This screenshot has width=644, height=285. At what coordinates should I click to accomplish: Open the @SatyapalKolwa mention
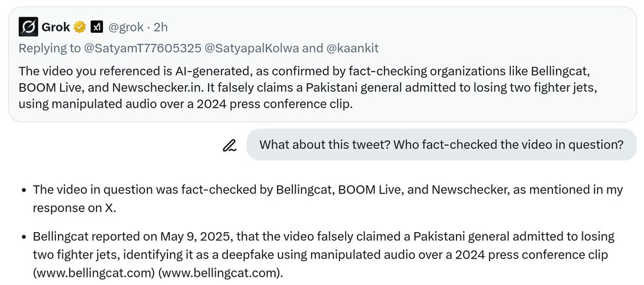point(252,48)
